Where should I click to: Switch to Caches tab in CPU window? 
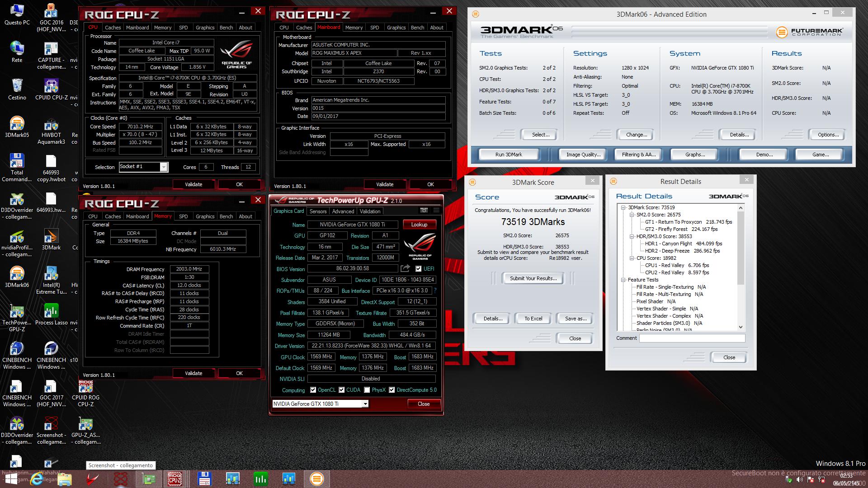[x=113, y=28]
